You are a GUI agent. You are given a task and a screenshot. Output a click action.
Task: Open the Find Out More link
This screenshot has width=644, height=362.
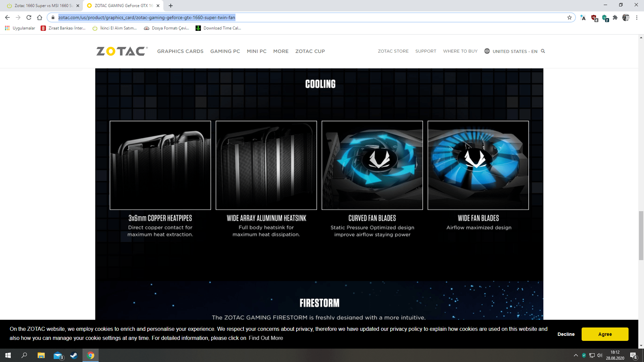(x=266, y=338)
